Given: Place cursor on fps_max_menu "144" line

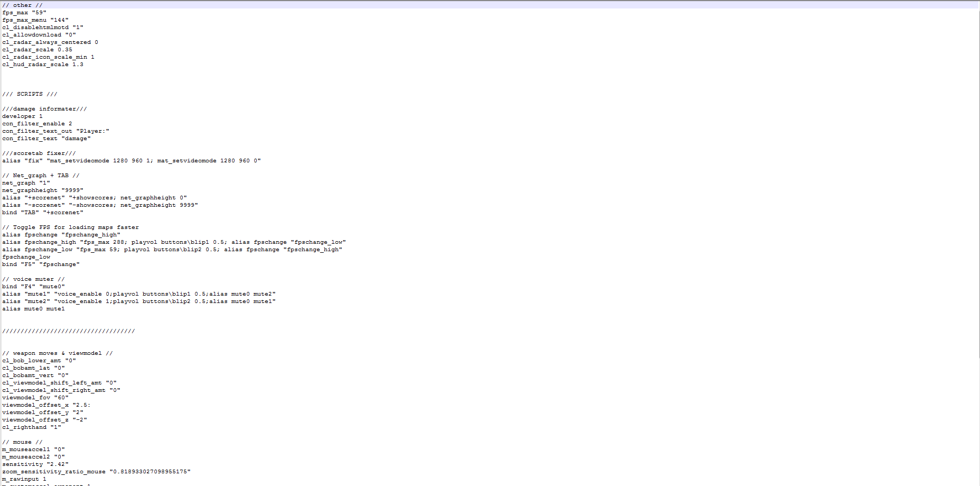Looking at the screenshot, I should point(35,20).
